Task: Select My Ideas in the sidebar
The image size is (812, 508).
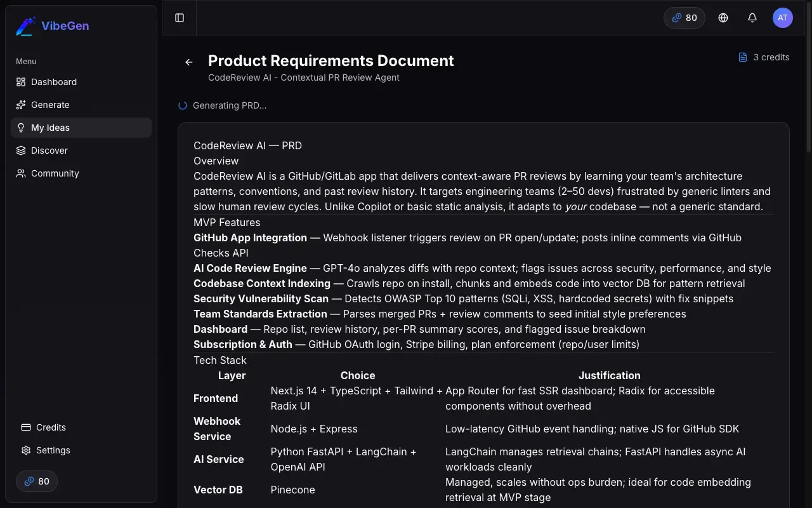Action: [81, 128]
